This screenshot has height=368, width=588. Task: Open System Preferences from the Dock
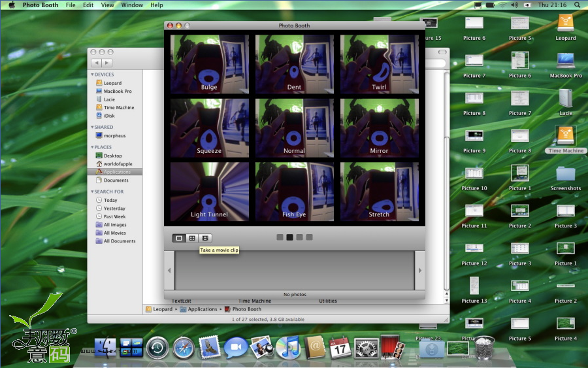pyautogui.click(x=367, y=348)
